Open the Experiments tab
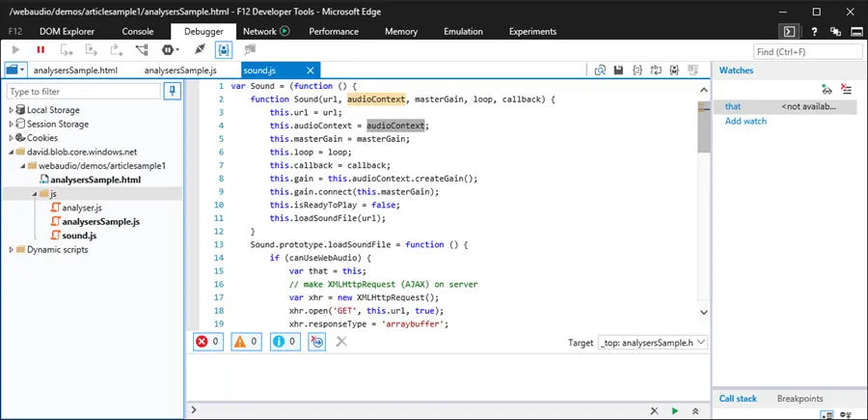 click(532, 32)
